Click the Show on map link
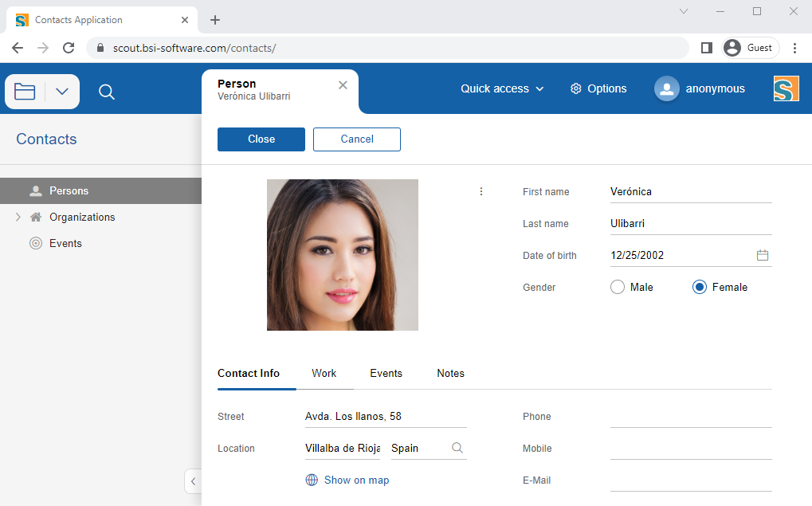812x506 pixels. (347, 480)
